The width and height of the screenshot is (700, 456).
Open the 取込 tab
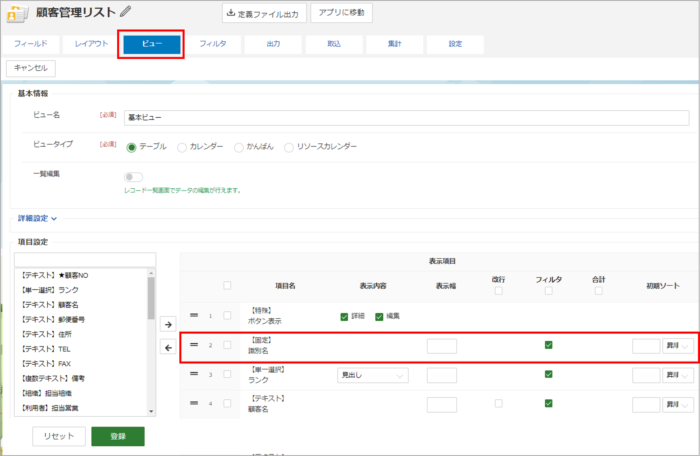334,44
